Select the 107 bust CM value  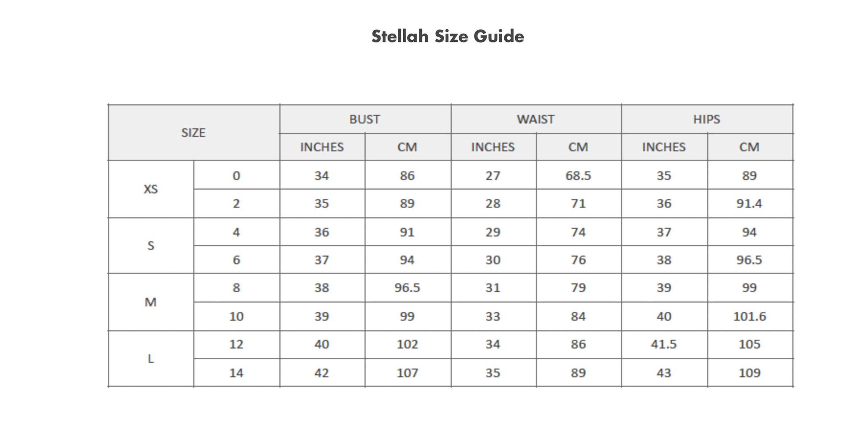(x=407, y=373)
